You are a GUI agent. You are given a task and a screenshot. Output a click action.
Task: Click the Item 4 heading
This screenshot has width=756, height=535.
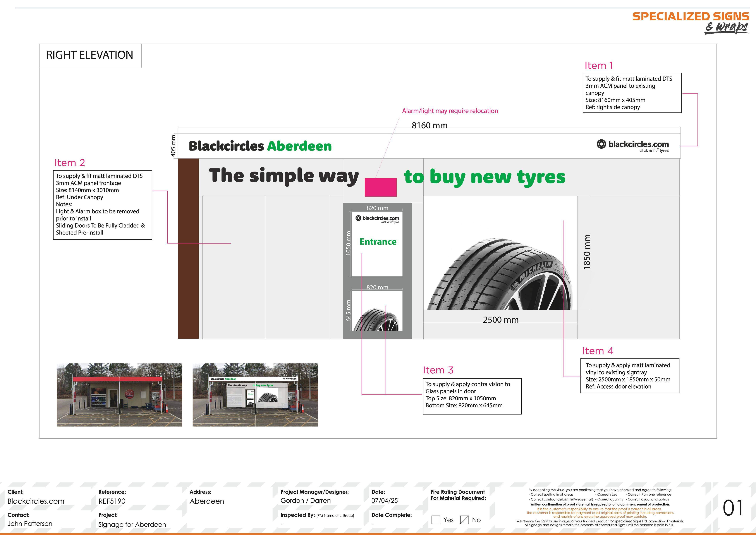598,351
